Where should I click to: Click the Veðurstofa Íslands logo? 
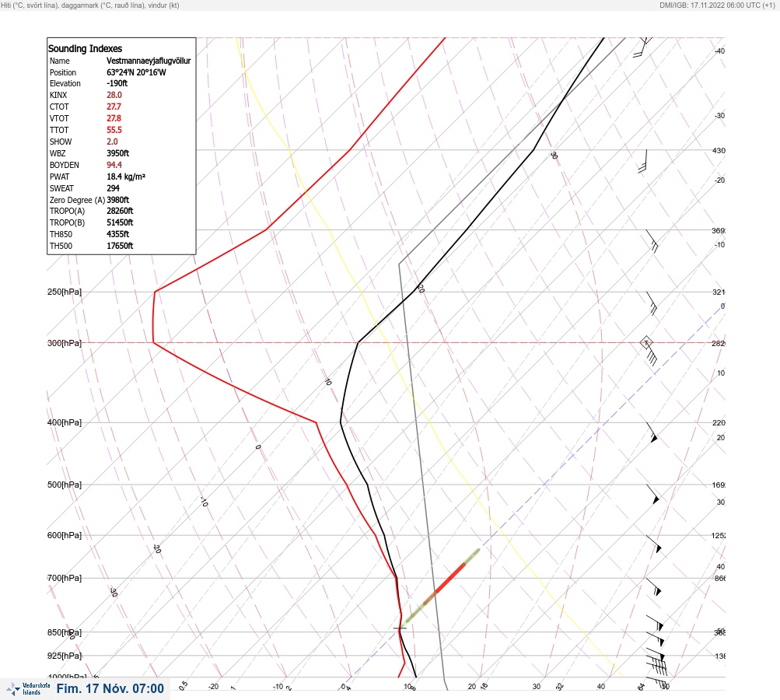coord(28,689)
